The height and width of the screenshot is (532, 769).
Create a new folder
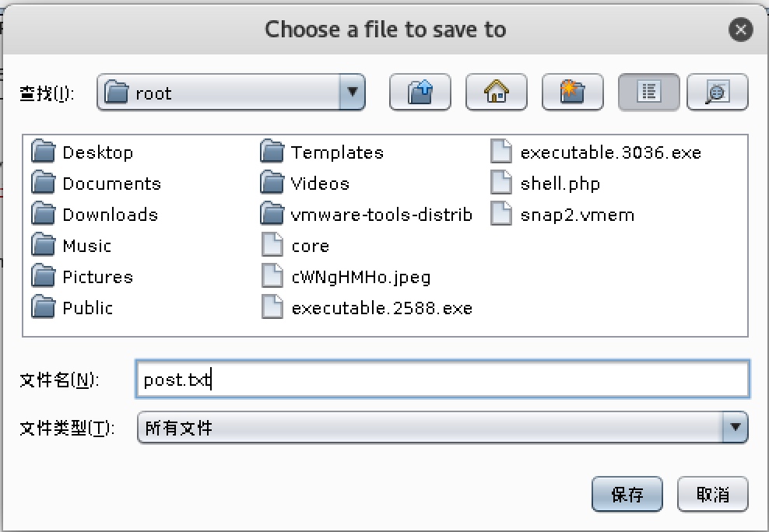point(572,92)
